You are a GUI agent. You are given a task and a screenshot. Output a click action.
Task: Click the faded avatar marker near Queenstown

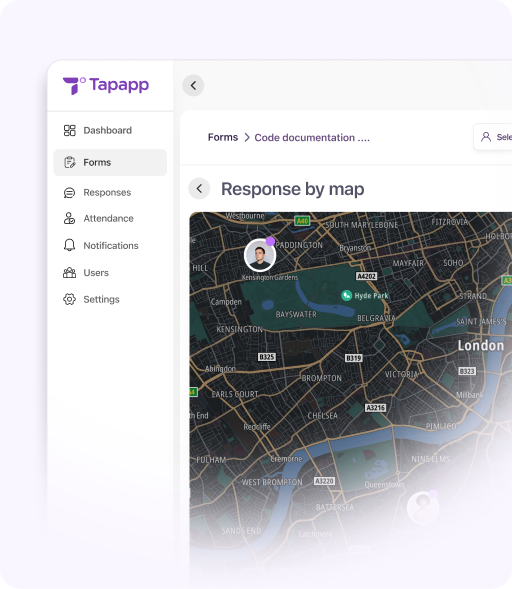click(x=423, y=508)
